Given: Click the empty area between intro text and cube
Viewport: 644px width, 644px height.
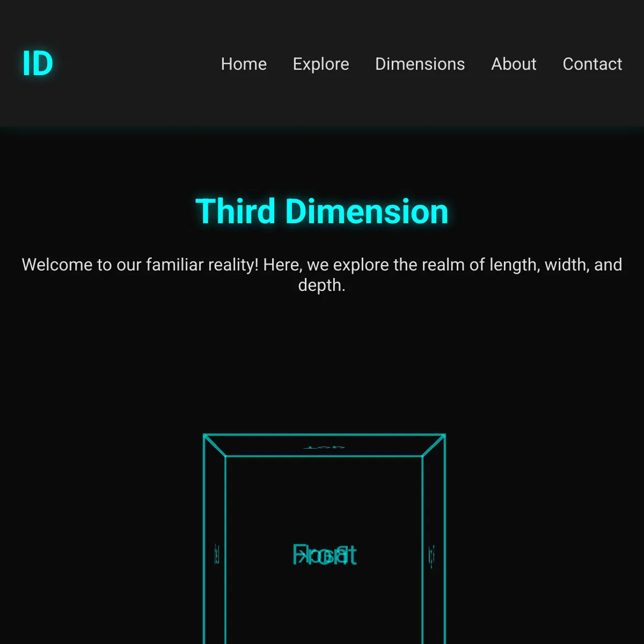Looking at the screenshot, I should [322, 360].
